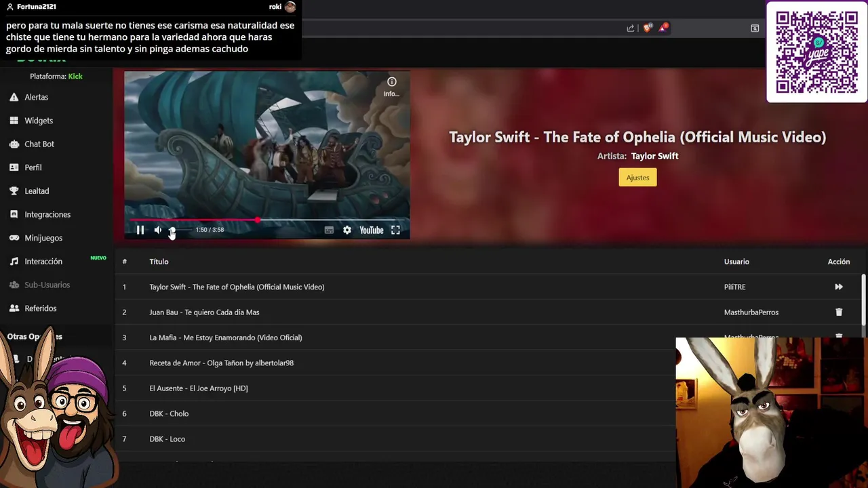Click the Yape QR code
The height and width of the screenshot is (488, 868).
pyautogui.click(x=816, y=52)
